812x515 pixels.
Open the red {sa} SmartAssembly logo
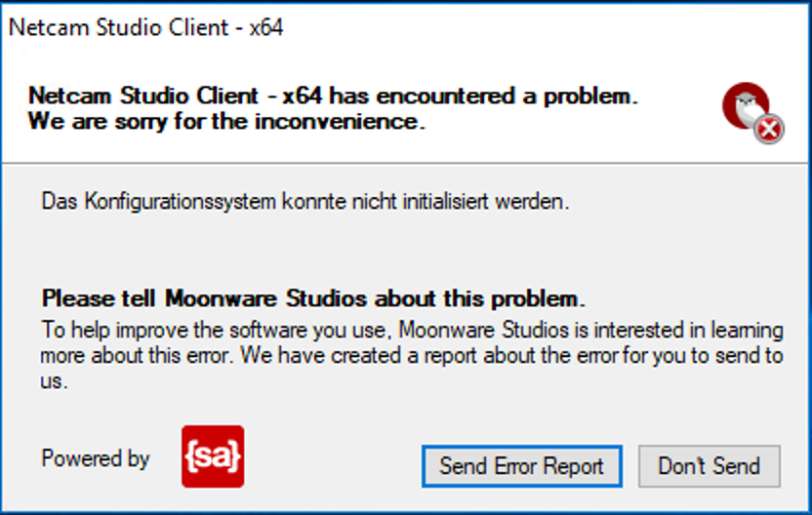tap(213, 456)
